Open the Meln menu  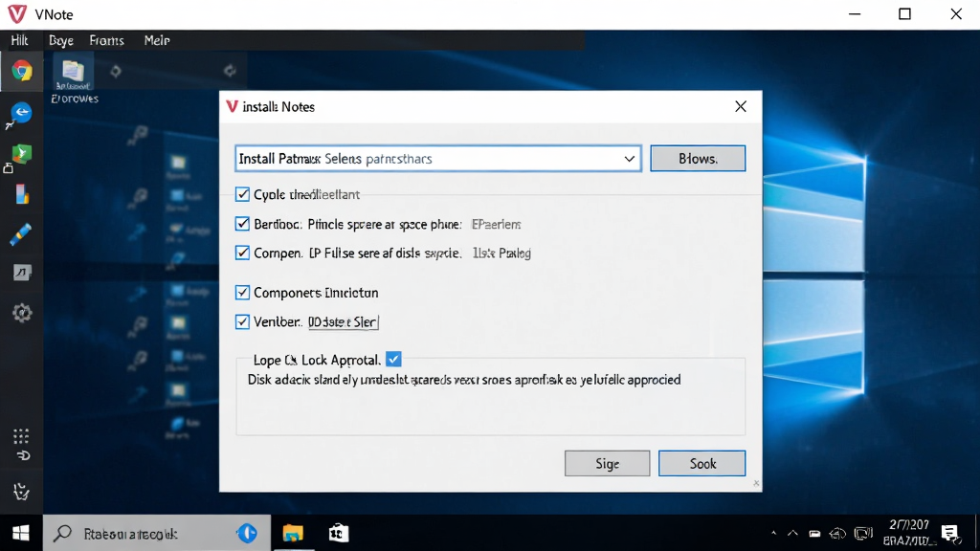[157, 40]
